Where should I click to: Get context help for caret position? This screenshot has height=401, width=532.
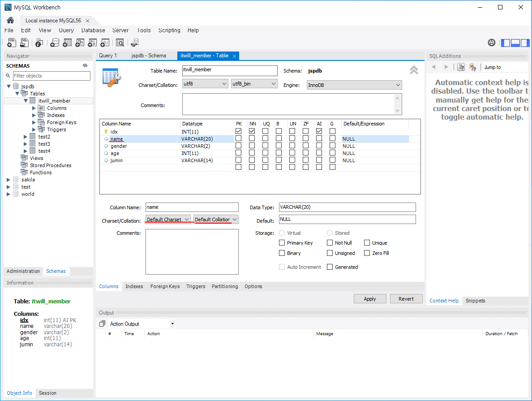[x=461, y=67]
